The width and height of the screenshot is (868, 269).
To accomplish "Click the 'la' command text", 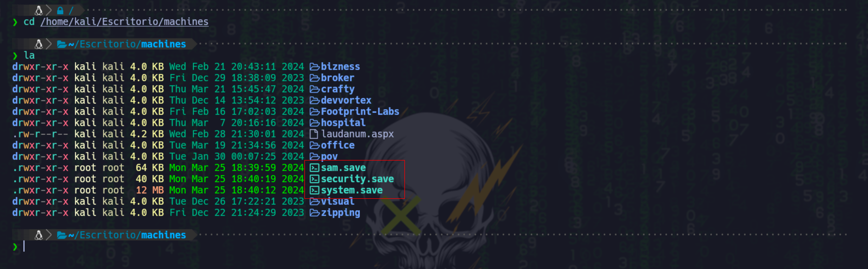I will [x=29, y=55].
